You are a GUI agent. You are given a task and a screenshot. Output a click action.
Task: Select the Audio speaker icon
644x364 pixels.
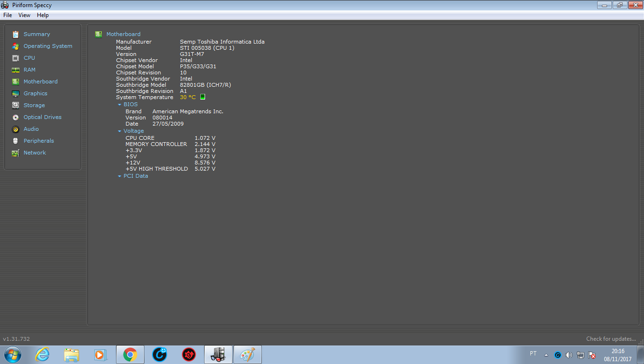point(16,129)
